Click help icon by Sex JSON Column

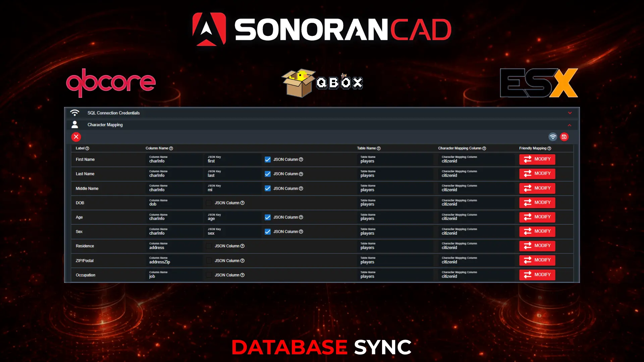pos(301,232)
